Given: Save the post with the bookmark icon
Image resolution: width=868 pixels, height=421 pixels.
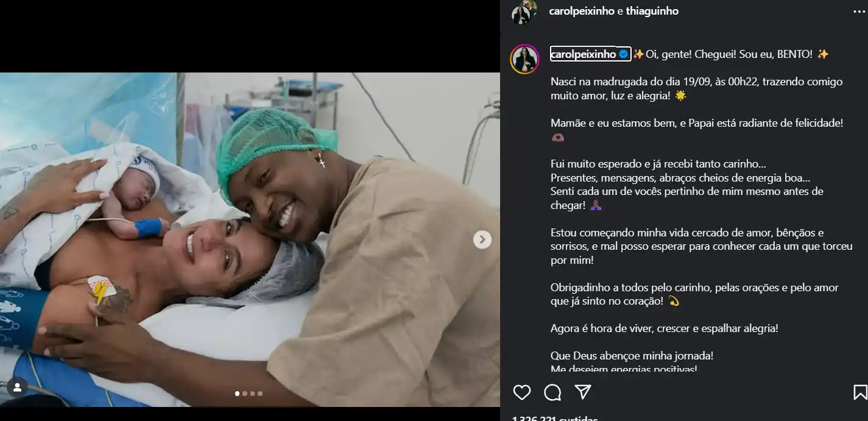Looking at the screenshot, I should [860, 392].
